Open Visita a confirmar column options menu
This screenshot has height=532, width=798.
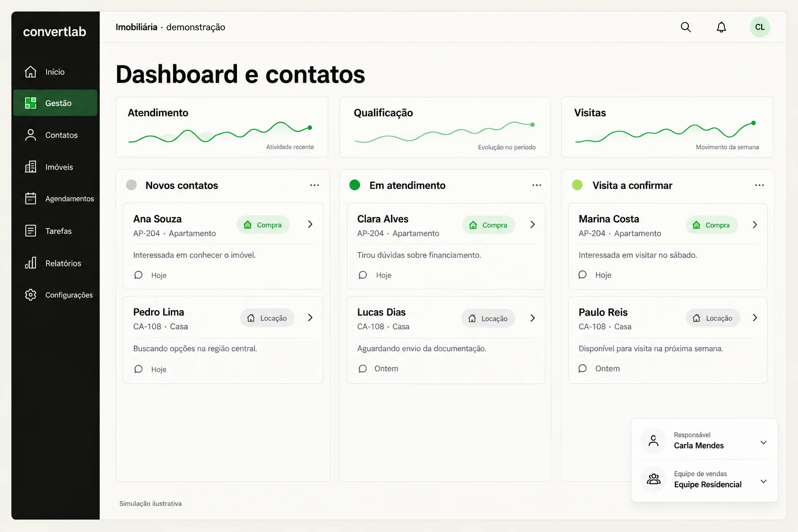759,185
